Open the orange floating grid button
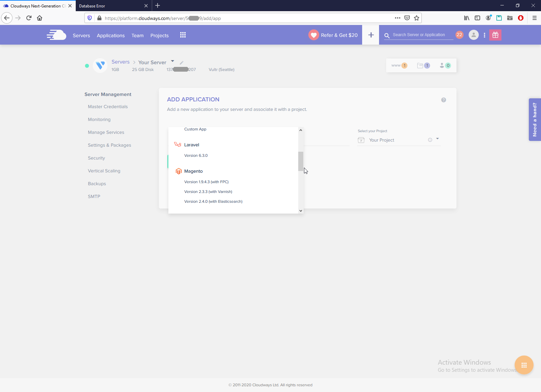Image resolution: width=541 pixels, height=392 pixels. point(524,365)
